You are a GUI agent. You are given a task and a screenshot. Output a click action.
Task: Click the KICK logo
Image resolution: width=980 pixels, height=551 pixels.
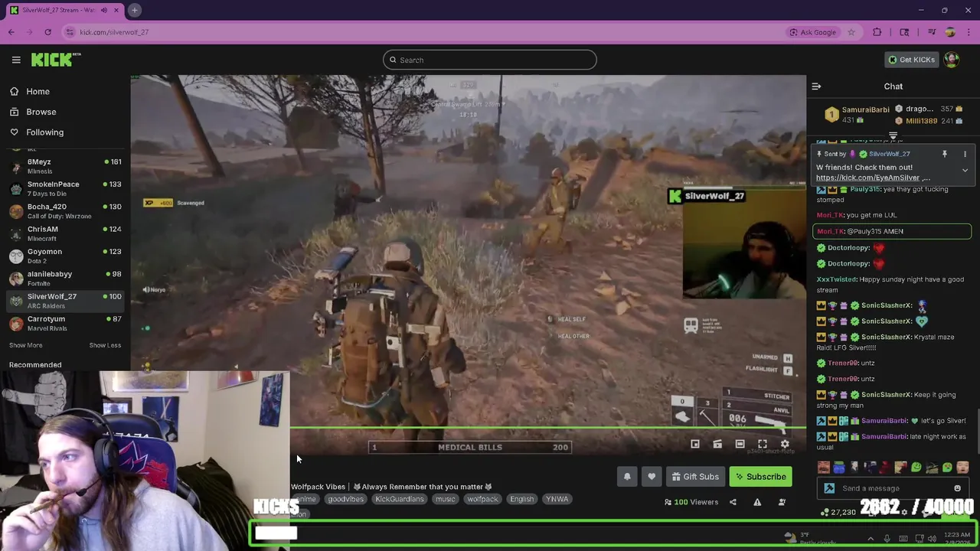56,60
